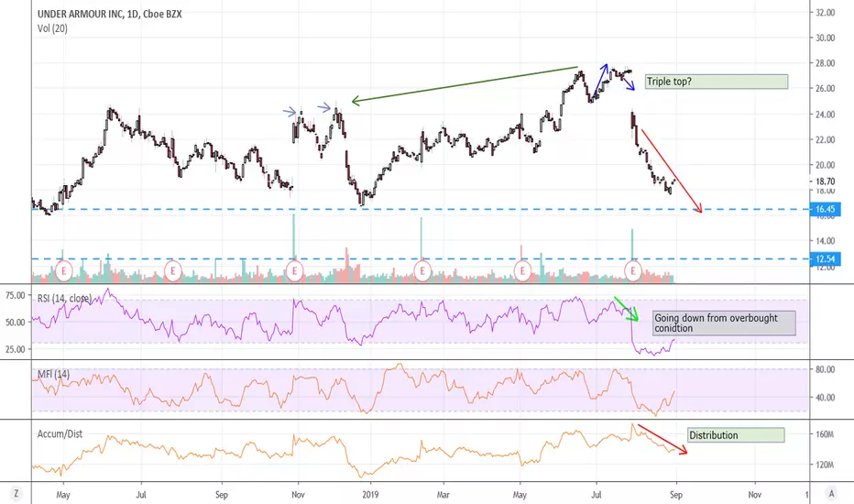Open the earnings E marker below the tallest volume spike
Screen dimensions: 854x504
[x=295, y=270]
